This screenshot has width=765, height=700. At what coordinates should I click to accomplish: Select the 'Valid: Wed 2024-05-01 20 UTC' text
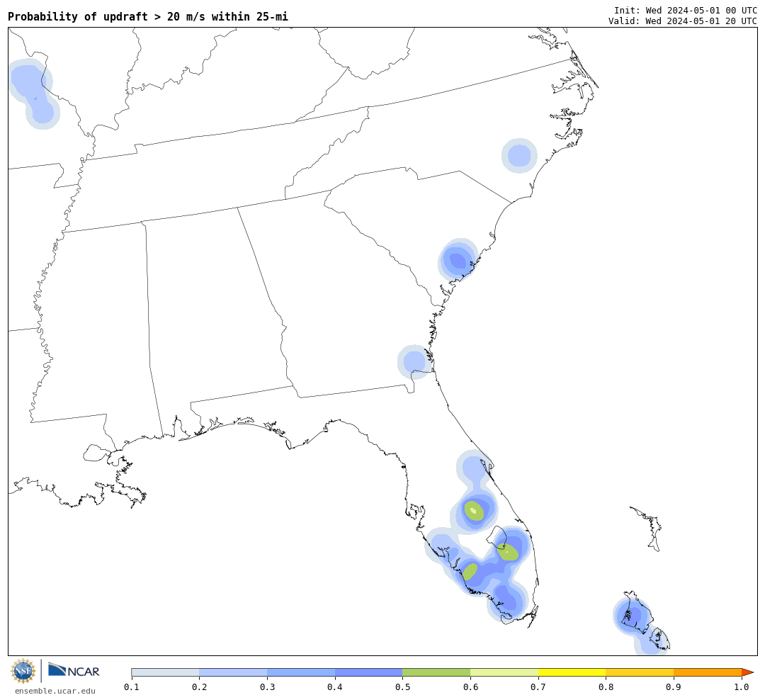[x=683, y=21]
